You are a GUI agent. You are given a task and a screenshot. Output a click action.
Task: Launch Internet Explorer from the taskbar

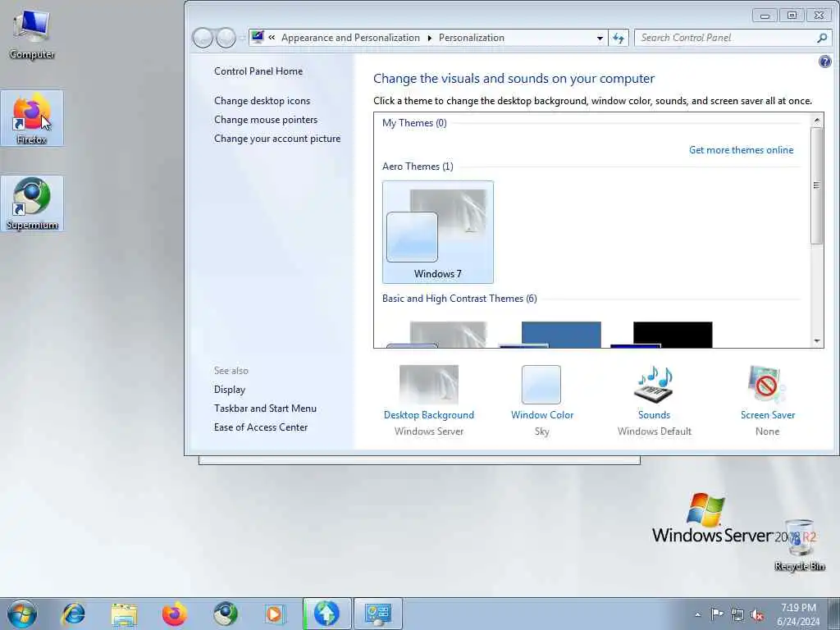tap(74, 614)
